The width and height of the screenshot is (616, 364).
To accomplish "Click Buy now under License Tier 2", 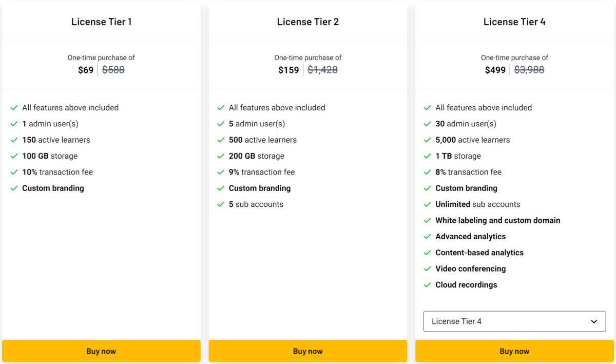I will point(307,351).
